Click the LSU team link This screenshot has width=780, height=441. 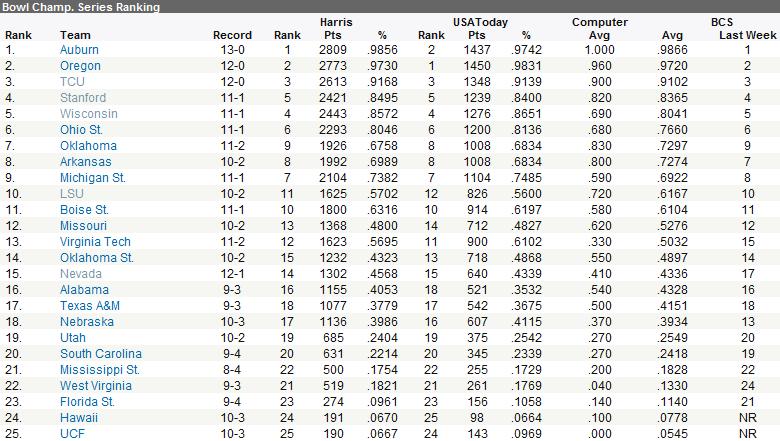coord(72,193)
